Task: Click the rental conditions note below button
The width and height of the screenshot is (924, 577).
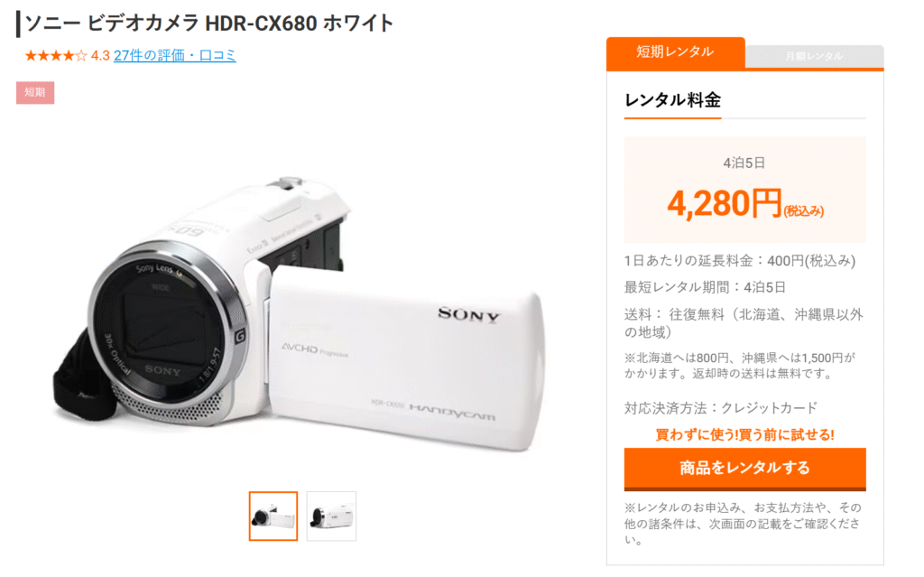Action: pyautogui.click(x=744, y=524)
